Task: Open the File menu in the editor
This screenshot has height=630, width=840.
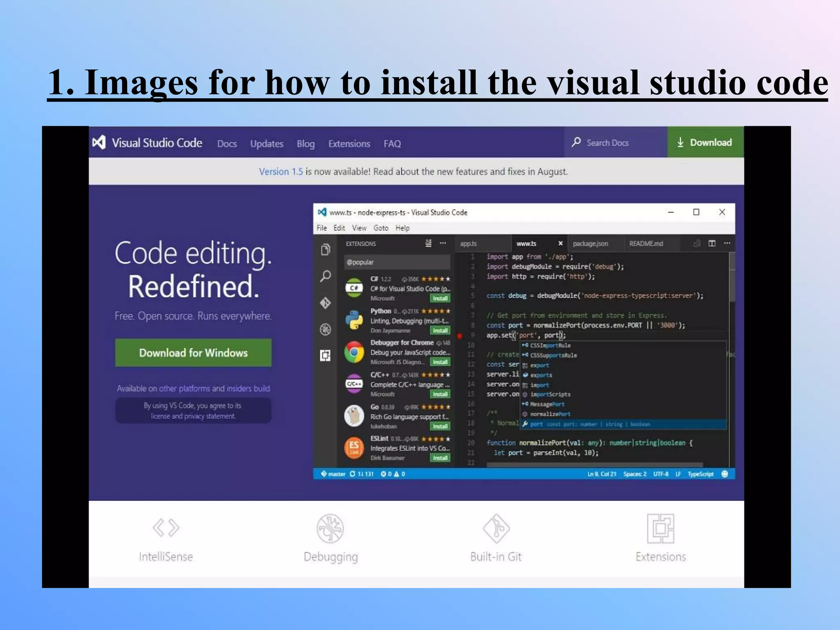Action: (322, 228)
